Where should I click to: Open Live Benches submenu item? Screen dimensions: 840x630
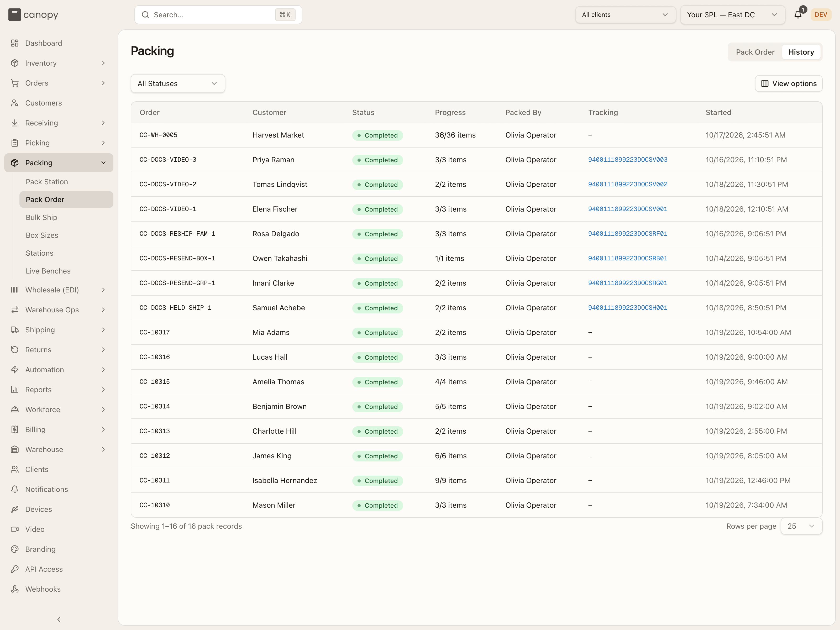tap(66, 271)
